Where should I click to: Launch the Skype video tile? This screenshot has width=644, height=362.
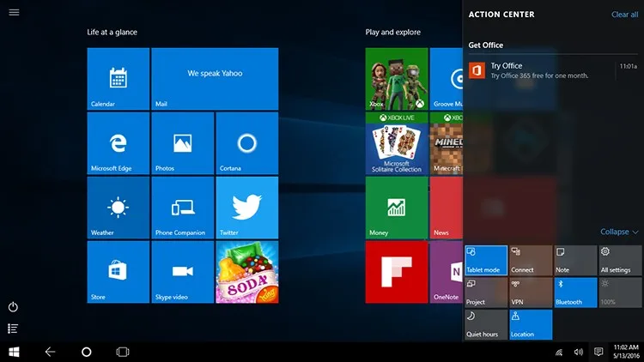(x=183, y=272)
